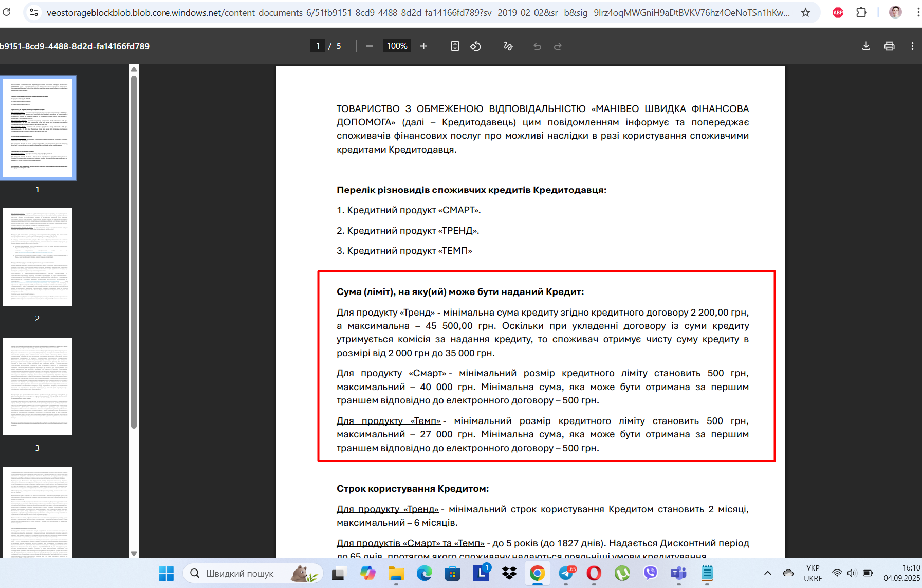Screen dimensions: 922x588
Task: Click heading «Перелік різновидів споживчих кредитів Кредитодавця:»
Action: pos(471,190)
